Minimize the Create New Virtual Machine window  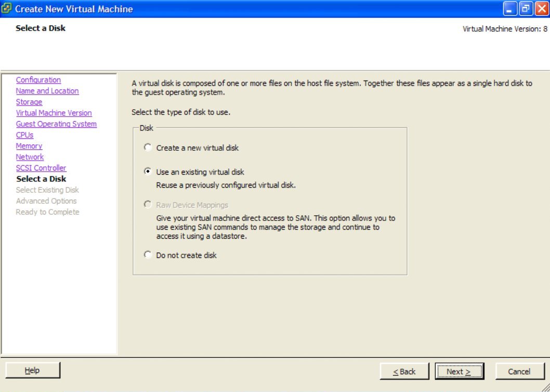coord(509,9)
